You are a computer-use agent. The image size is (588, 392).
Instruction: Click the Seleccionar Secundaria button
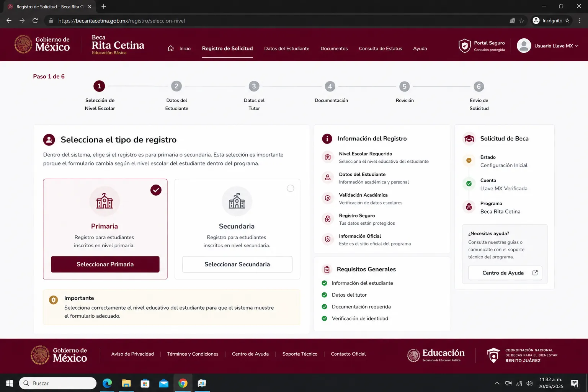(237, 264)
